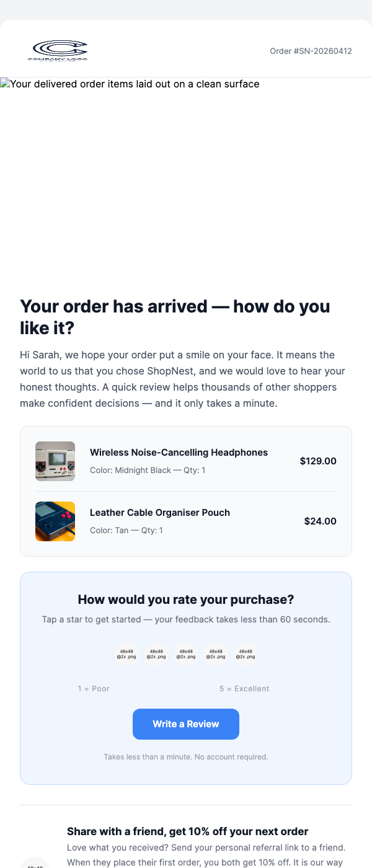Click the 'How would you rate your purchase?' heading
The height and width of the screenshot is (868, 372).
coord(185,599)
